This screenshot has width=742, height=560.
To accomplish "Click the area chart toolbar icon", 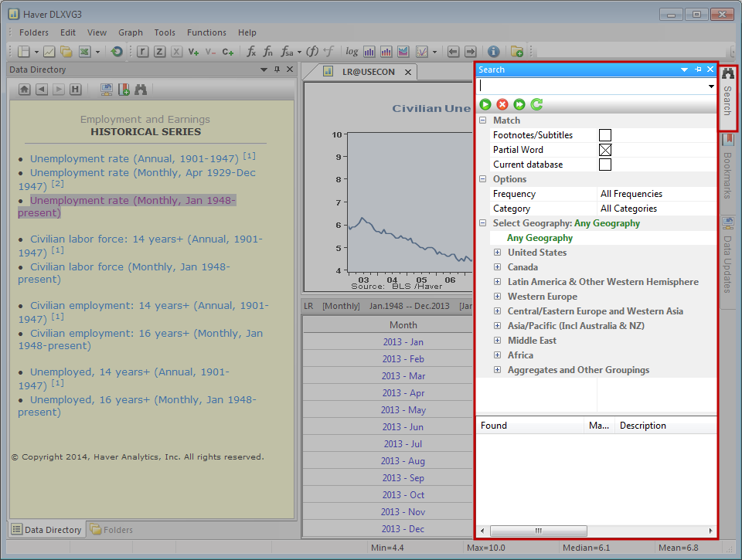I will pos(403,51).
